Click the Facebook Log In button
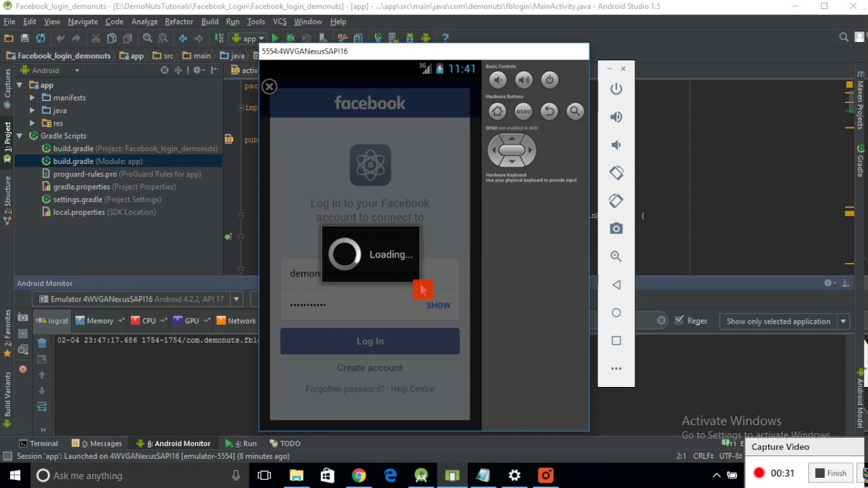The width and height of the screenshot is (868, 488). tap(370, 342)
